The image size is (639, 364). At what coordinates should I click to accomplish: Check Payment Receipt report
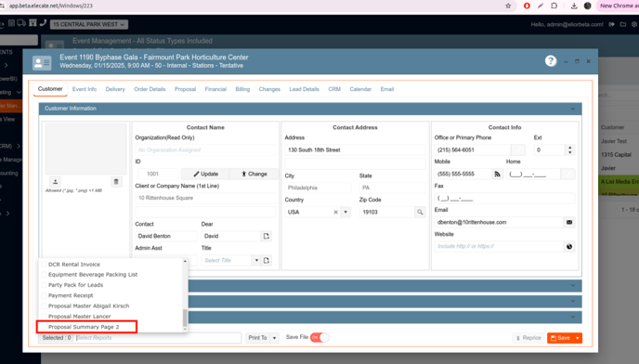coord(44,295)
